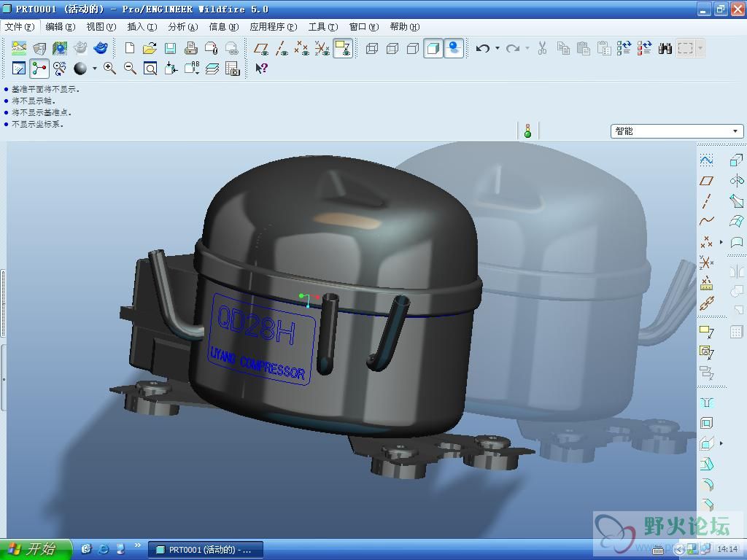Click the appearance gallery sphere swatch
The image size is (747, 560).
pyautogui.click(x=80, y=69)
